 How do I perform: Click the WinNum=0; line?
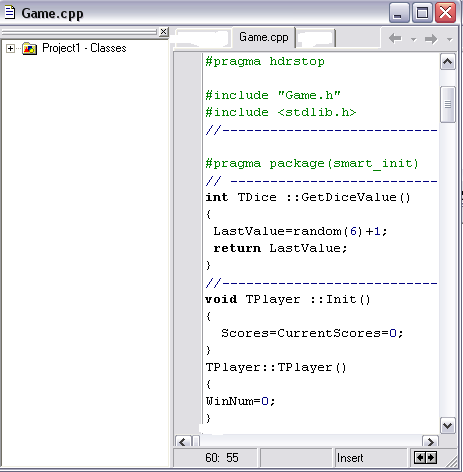(x=240, y=401)
